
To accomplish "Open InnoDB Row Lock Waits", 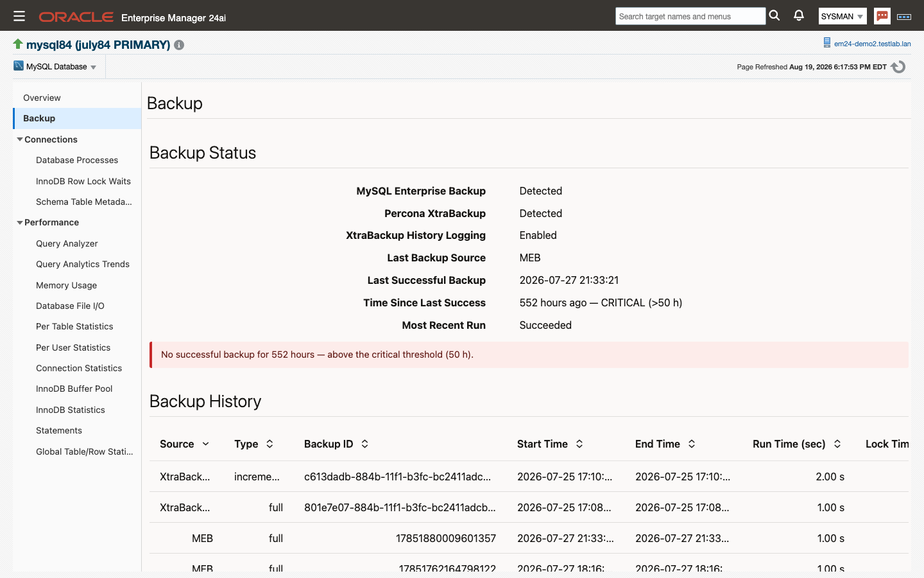I will coord(83,181).
